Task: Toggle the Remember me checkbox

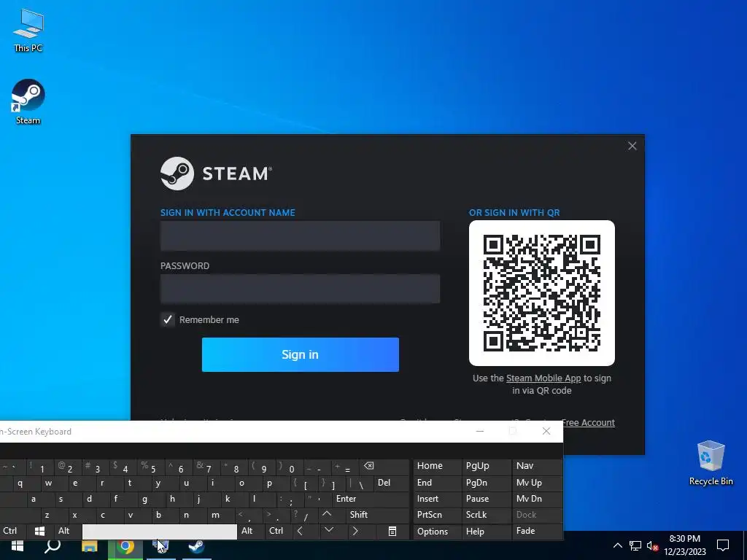Action: (168, 319)
